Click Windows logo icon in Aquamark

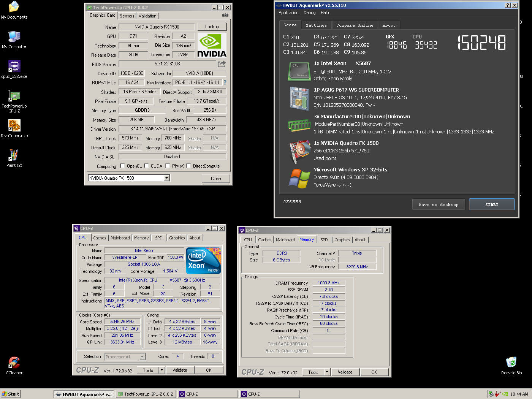299,179
